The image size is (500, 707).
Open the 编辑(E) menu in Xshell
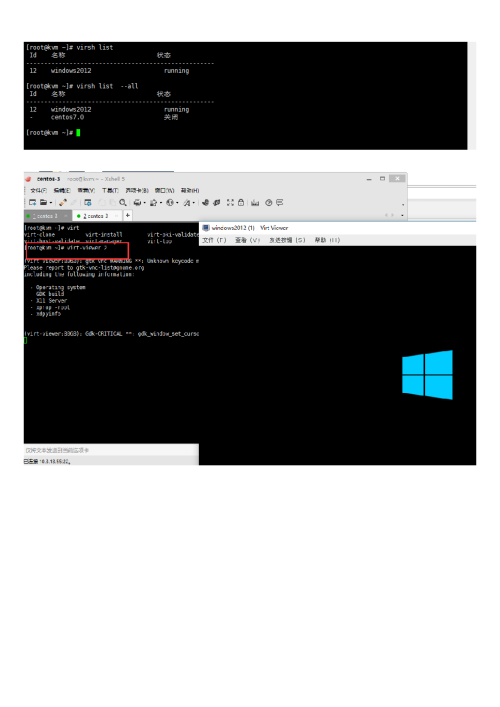(62, 190)
